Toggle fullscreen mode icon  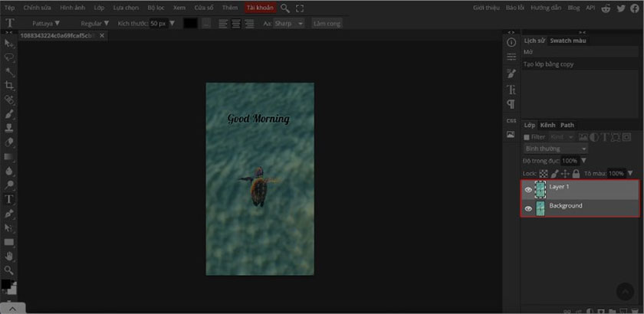click(299, 8)
